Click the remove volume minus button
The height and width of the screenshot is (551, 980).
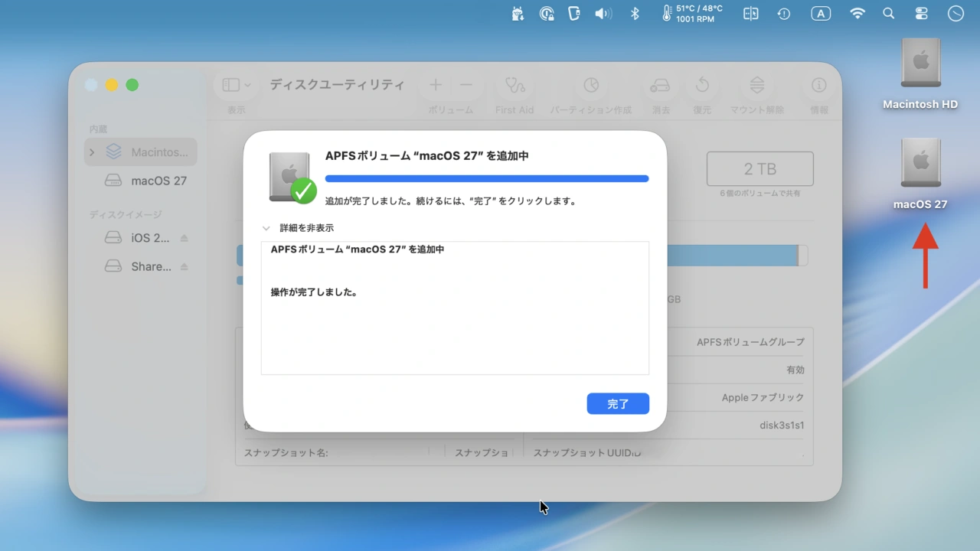465,85
